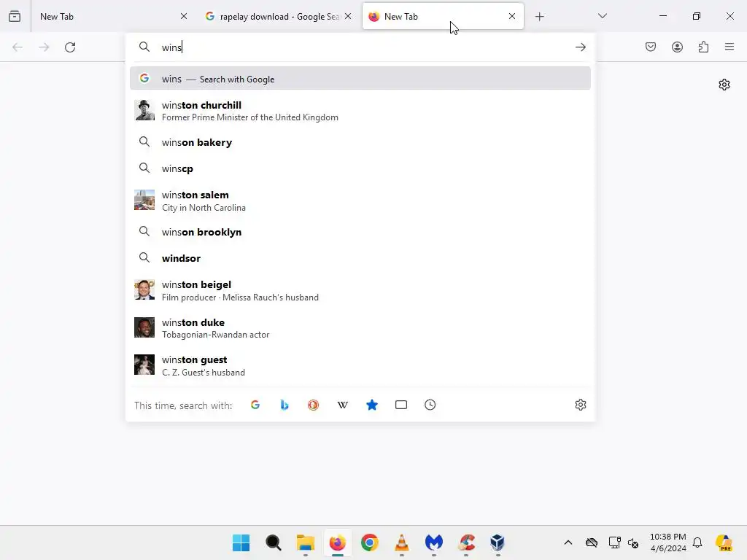Choose the winston beigel suggestion

[x=360, y=290]
